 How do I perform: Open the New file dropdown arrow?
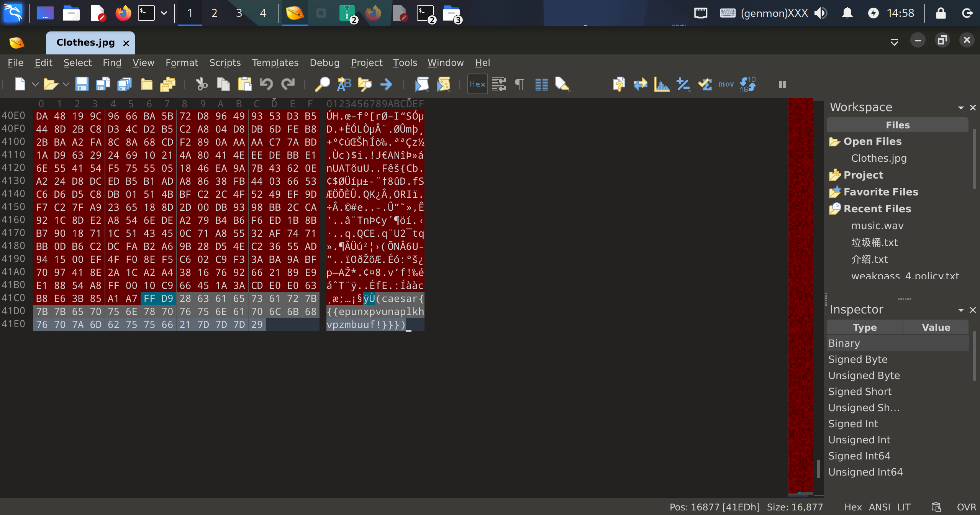[35, 84]
